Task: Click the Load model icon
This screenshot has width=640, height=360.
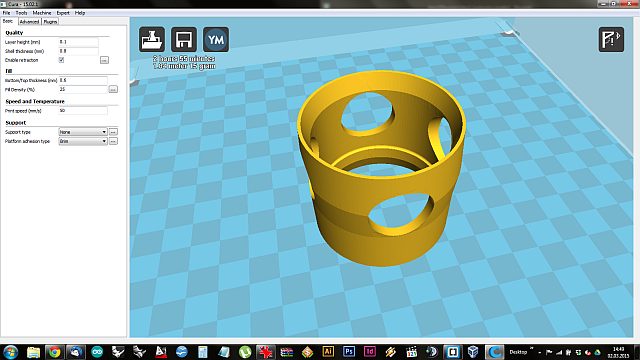Action: click(x=152, y=40)
